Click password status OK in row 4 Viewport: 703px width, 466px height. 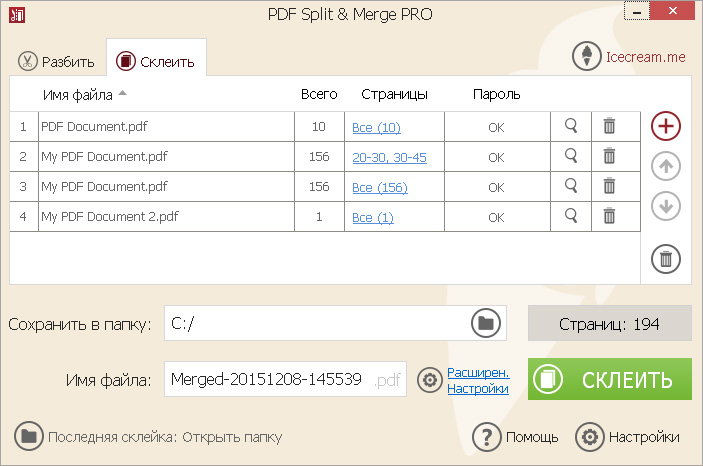(496, 218)
